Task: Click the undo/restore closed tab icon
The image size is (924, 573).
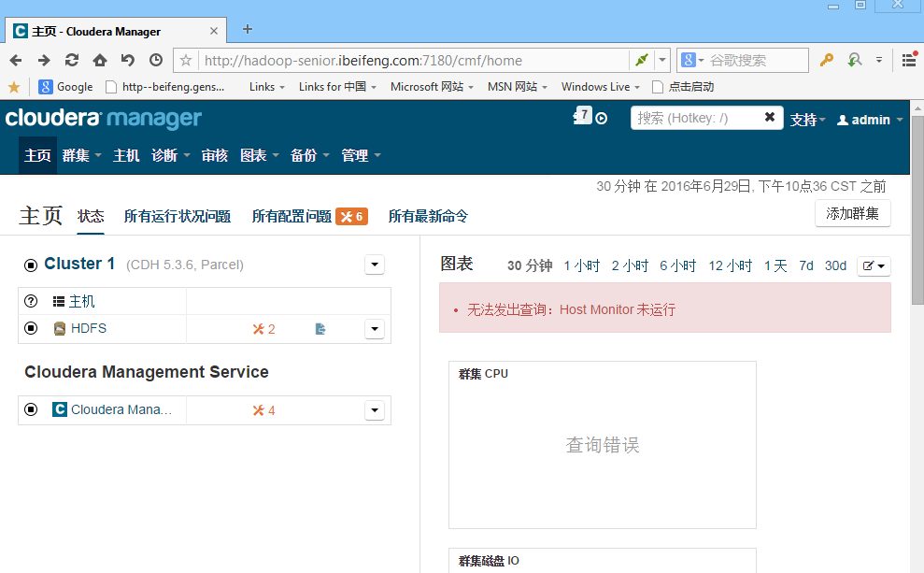Action: [x=128, y=60]
